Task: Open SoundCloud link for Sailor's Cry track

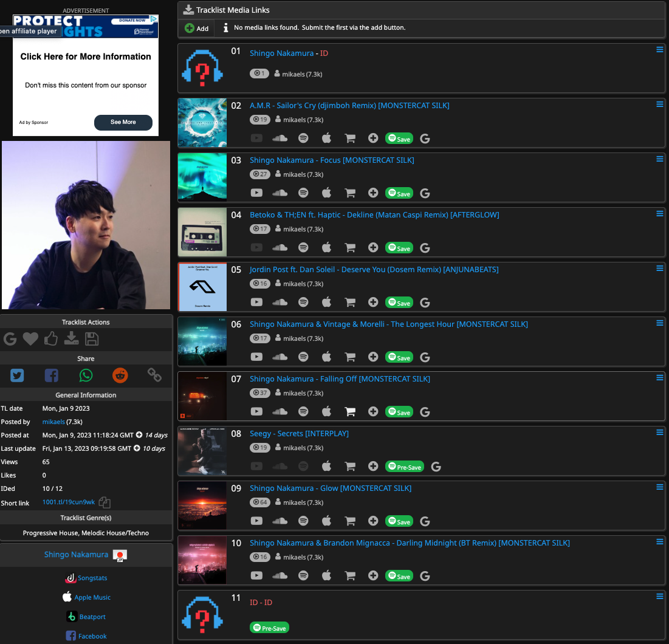Action: pyautogui.click(x=280, y=139)
